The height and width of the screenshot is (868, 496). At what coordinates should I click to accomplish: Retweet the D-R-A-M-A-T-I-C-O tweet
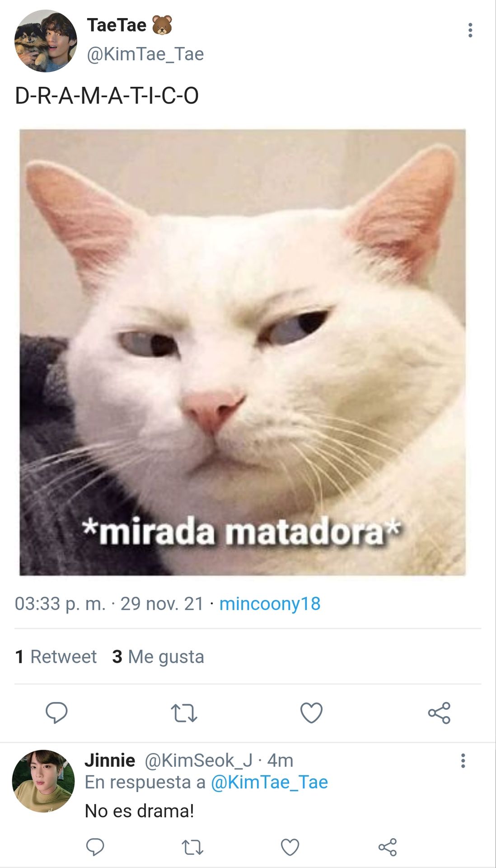tap(184, 713)
